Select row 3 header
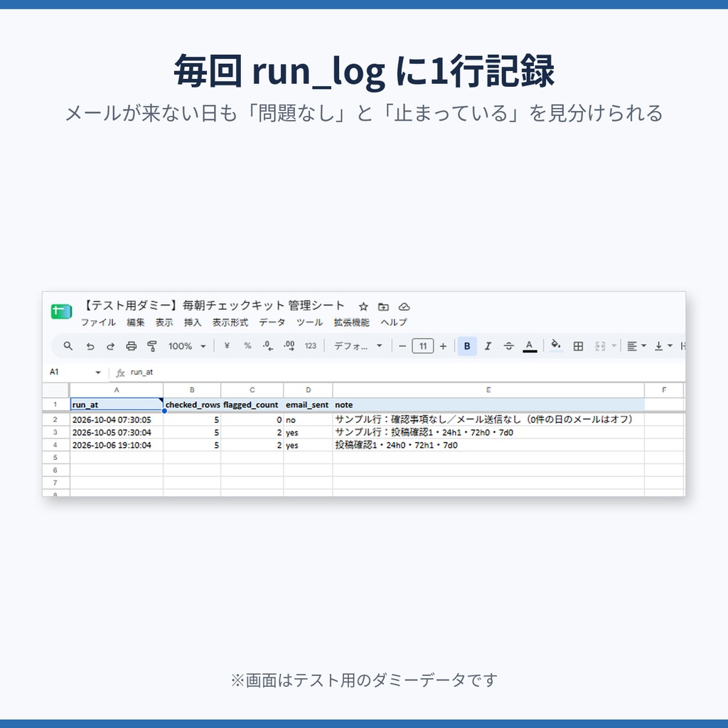The width and height of the screenshot is (728, 728). tap(55, 432)
